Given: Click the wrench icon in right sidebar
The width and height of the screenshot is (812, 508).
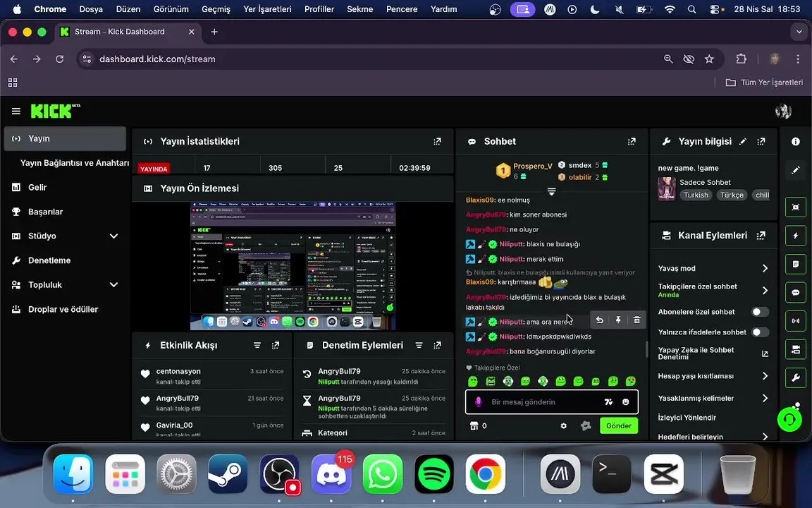Looking at the screenshot, I should 795,377.
